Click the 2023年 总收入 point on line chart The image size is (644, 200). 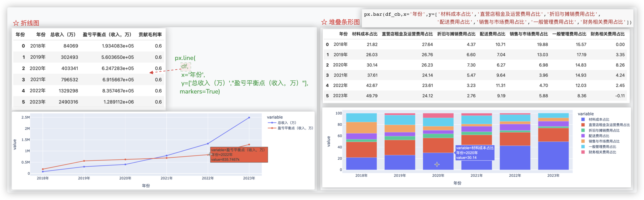pyautogui.click(x=249, y=117)
